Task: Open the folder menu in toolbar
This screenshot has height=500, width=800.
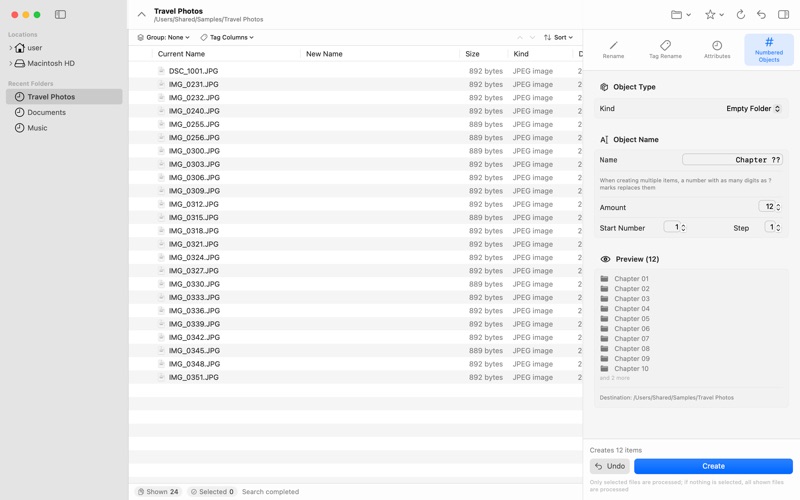Action: (681, 15)
